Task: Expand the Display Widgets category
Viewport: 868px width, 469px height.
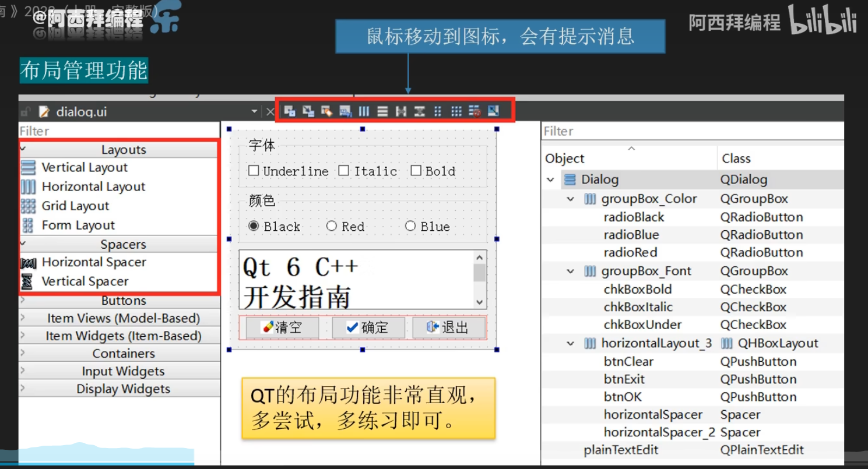Action: 23,389
